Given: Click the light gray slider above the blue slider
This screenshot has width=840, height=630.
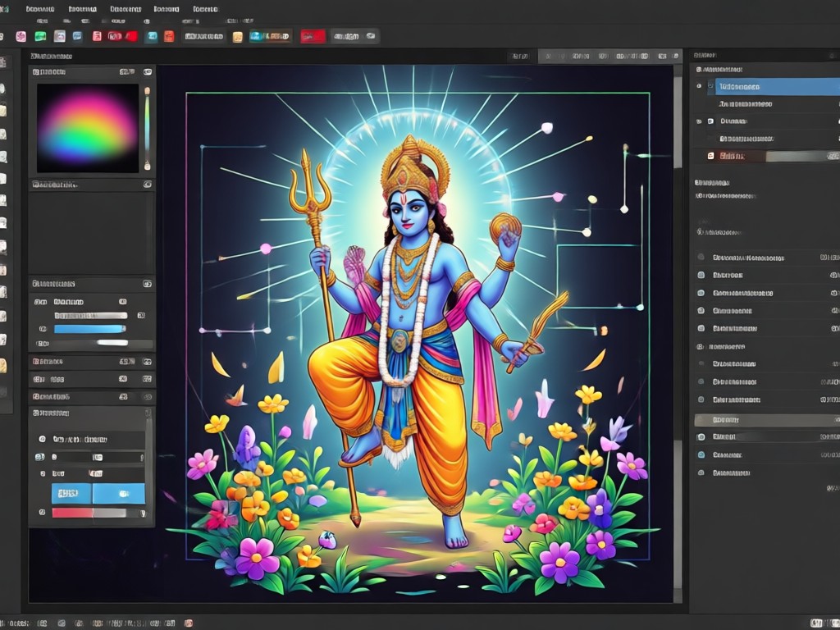Looking at the screenshot, I should coord(91,316).
